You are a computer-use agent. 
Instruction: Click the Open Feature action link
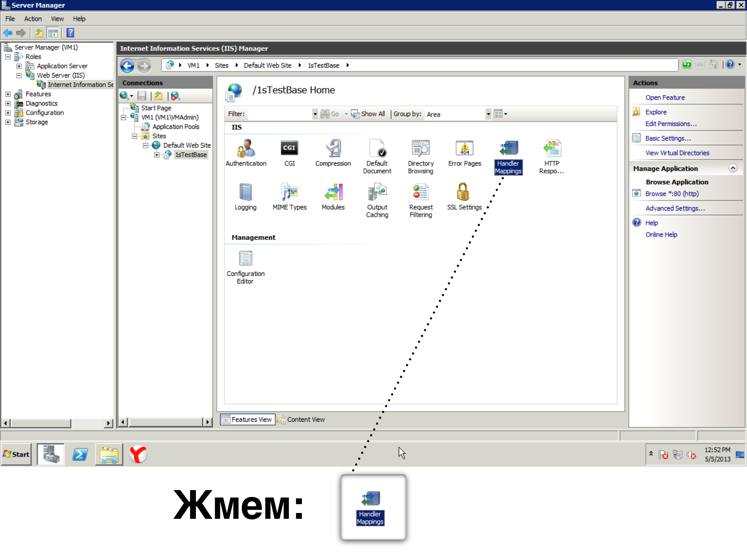(x=665, y=97)
